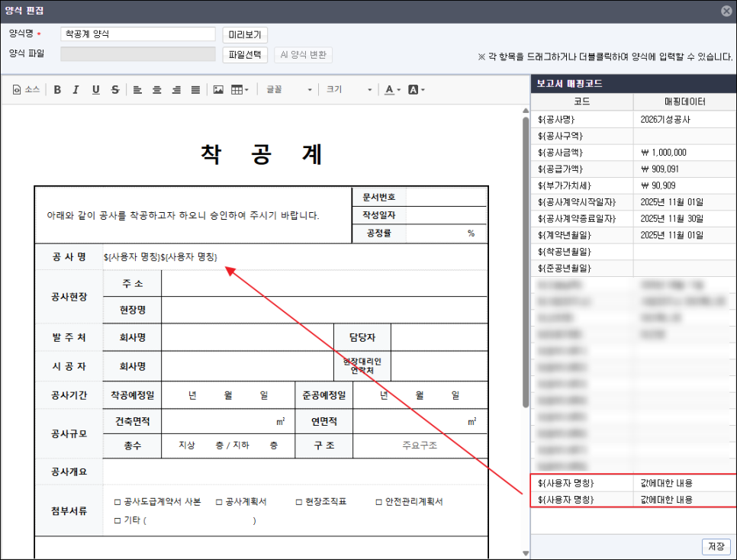The image size is (737, 560).
Task: Click the AI 양식 변환 button
Action: [x=303, y=55]
